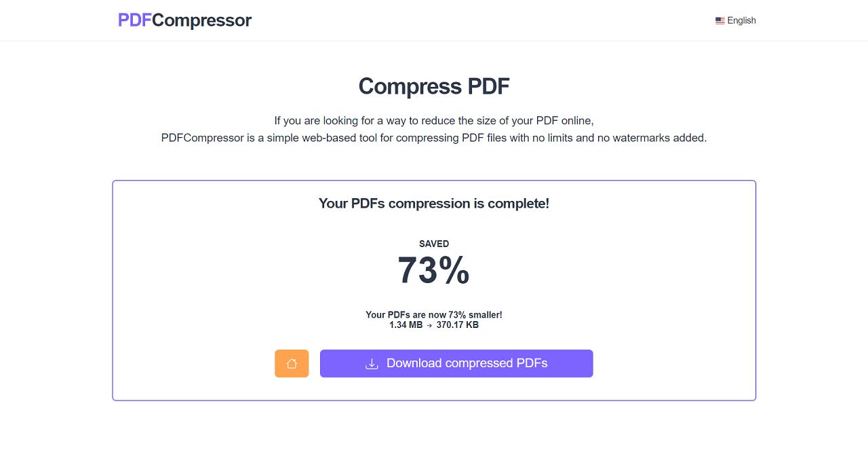Image resolution: width=868 pixels, height=465 pixels.
Task: Click the PDFCompressor logo link
Action: pos(184,20)
